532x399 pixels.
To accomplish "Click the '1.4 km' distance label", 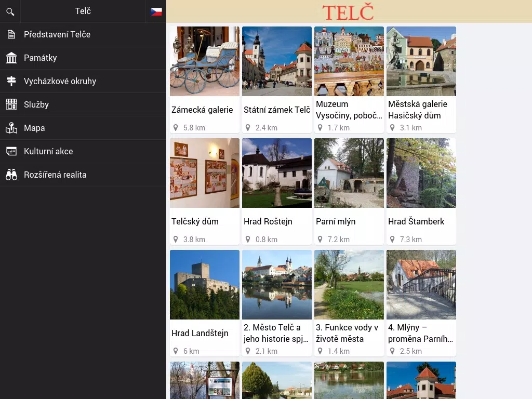I will [x=339, y=351].
